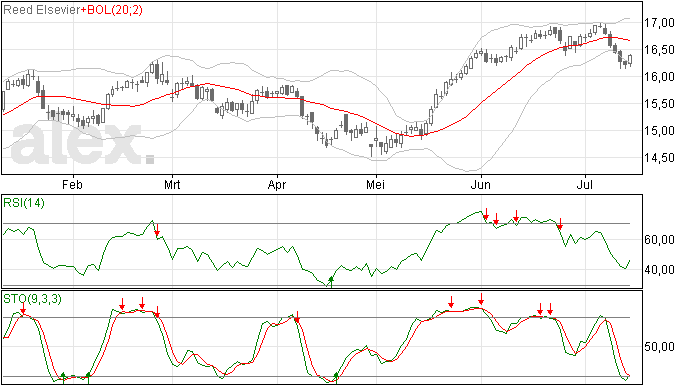Viewport: 690px width, 387px height.
Task: Click the 15,50 price axis value
Action: click(659, 104)
